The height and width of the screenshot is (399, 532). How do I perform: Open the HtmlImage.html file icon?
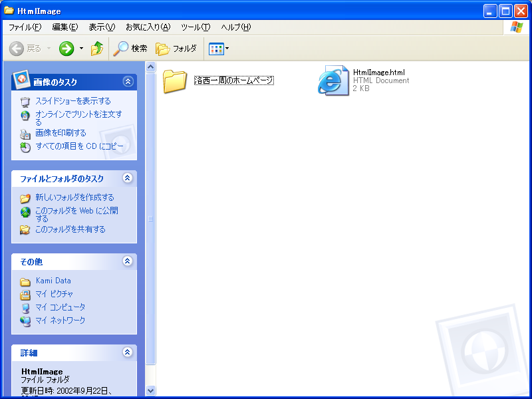click(333, 80)
